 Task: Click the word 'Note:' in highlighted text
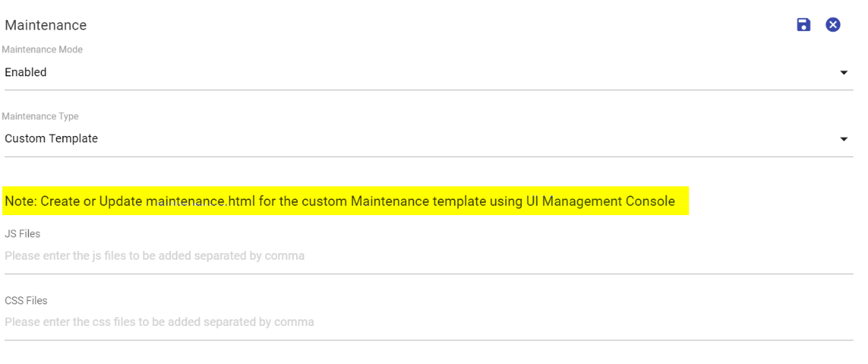(21, 201)
